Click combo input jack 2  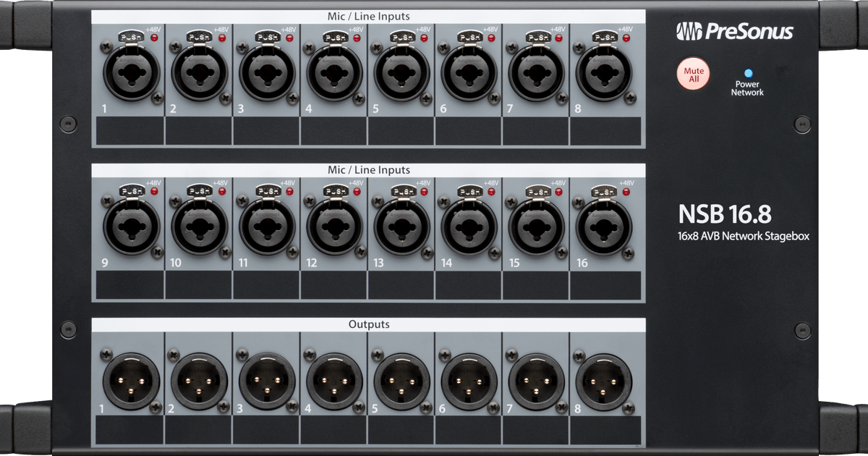[199, 74]
